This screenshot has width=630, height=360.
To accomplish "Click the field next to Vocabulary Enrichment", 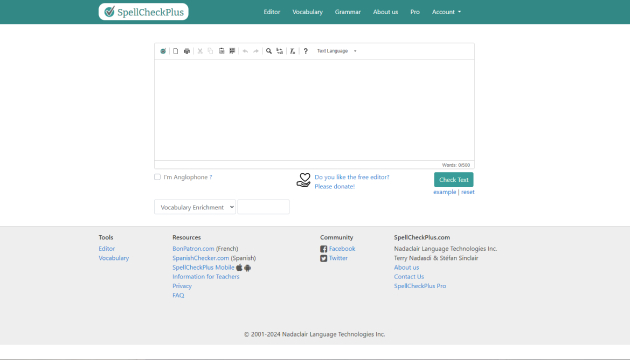I will pyautogui.click(x=263, y=207).
